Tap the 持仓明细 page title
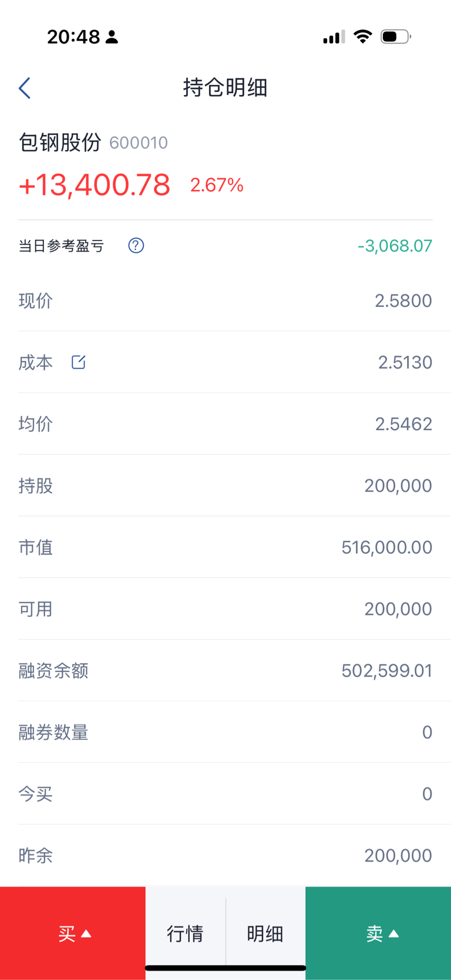 point(225,87)
